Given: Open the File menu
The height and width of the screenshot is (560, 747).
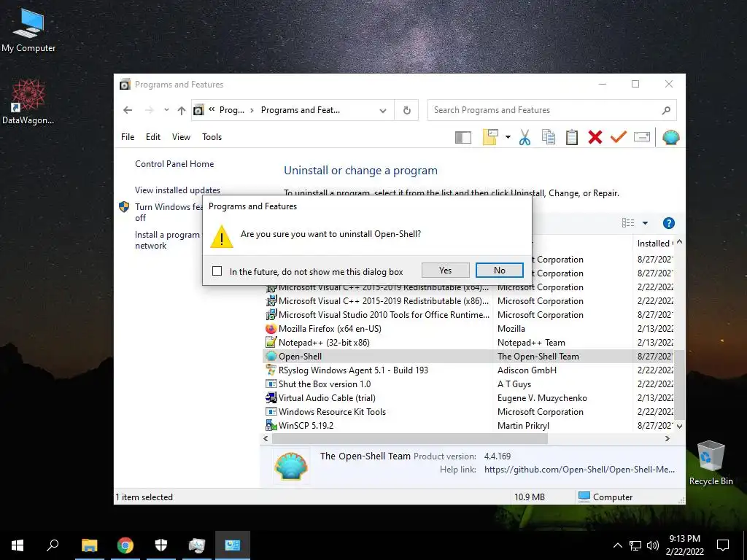Looking at the screenshot, I should point(128,136).
